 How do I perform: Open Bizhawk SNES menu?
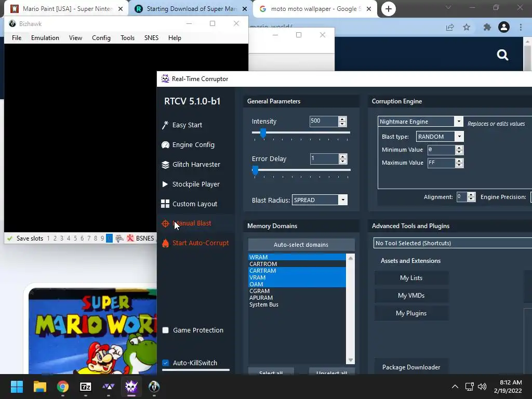pos(151,37)
